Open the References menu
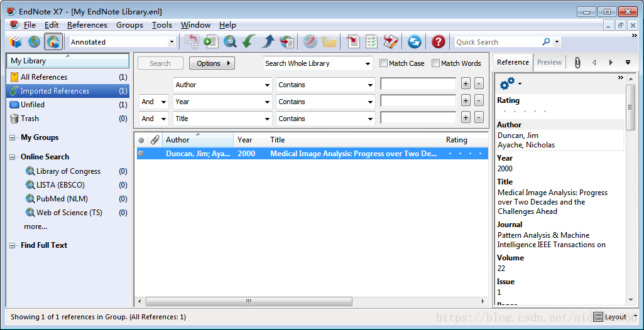 (87, 25)
